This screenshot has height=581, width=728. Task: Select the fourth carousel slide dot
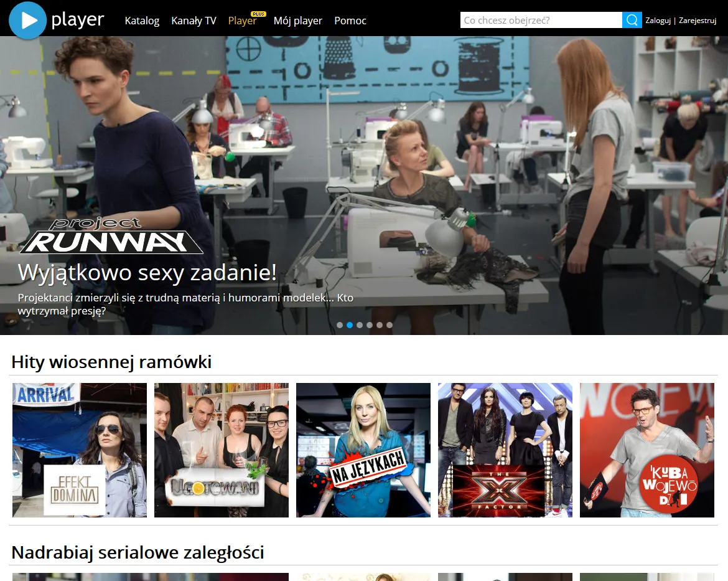point(370,325)
